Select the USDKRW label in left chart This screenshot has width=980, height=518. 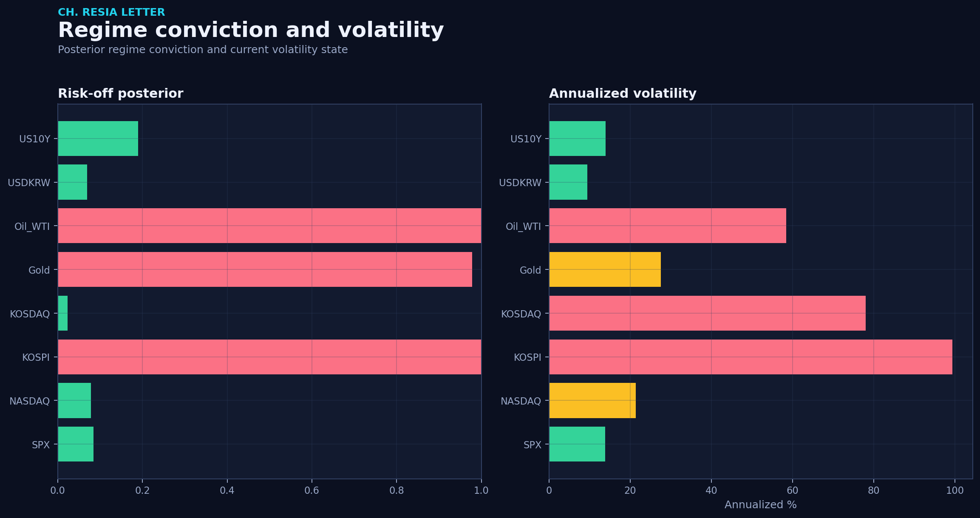pos(29,183)
